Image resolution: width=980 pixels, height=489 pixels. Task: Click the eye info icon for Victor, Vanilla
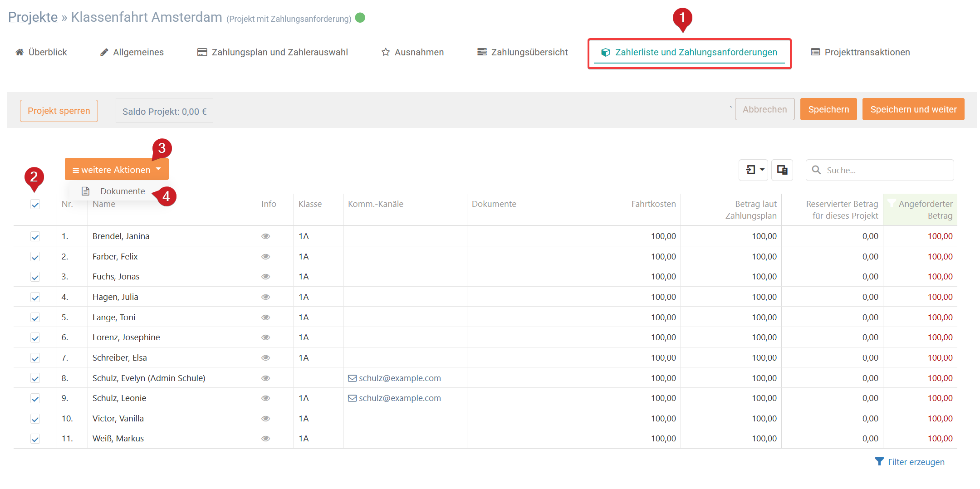[266, 419]
